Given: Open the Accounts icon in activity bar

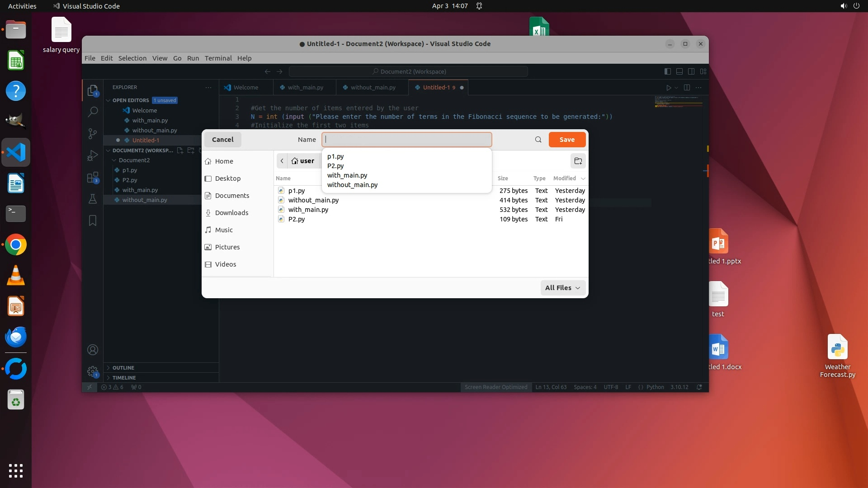Looking at the screenshot, I should 93,350.
